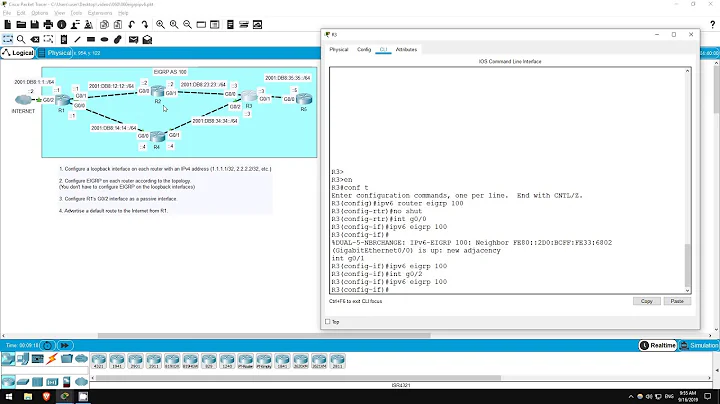The height and width of the screenshot is (404, 720).
Task: Click the Zoom Out magnifier icon
Action: coord(187,24)
